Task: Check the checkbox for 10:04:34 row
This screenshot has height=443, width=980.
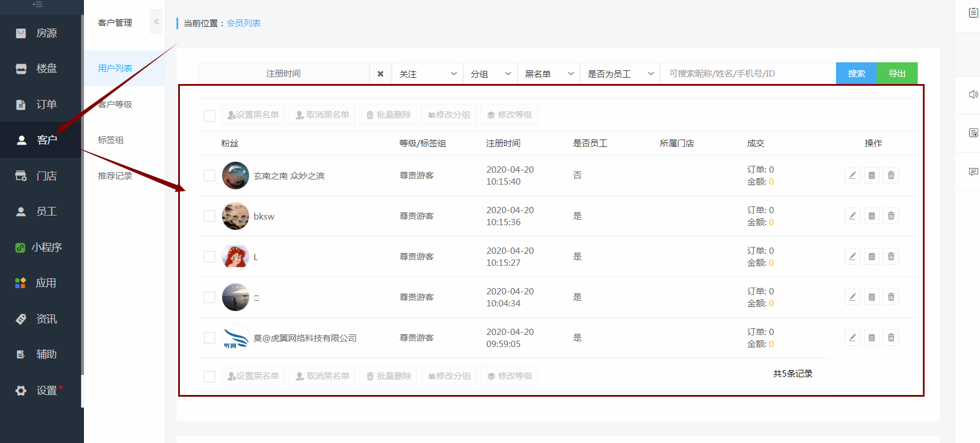Action: tap(210, 297)
